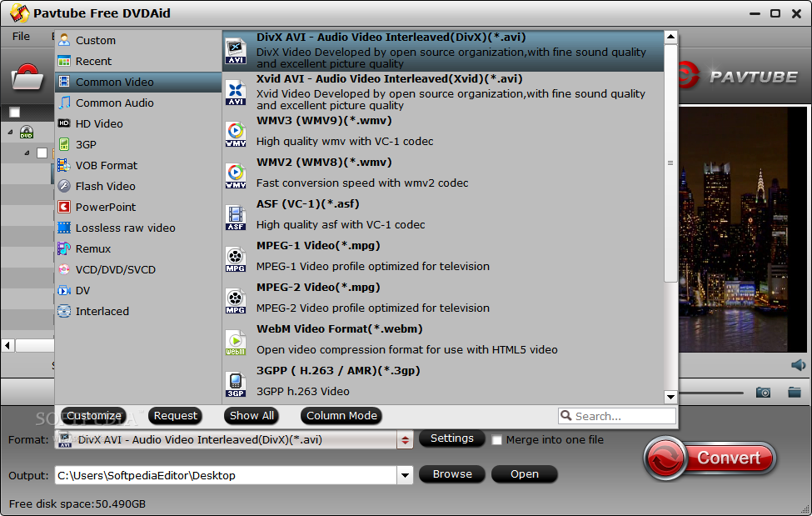The width and height of the screenshot is (812, 516).
Task: Click the WebM Video Format icon
Action: coord(236,343)
